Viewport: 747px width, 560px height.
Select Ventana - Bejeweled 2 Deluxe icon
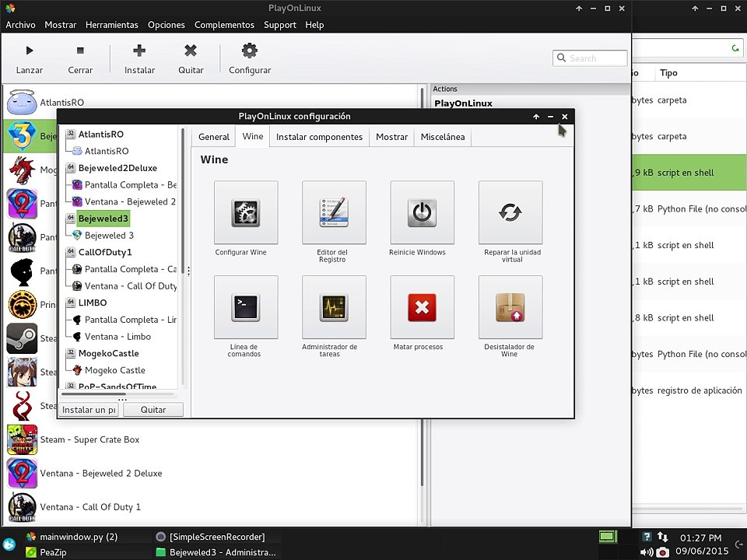point(22,474)
